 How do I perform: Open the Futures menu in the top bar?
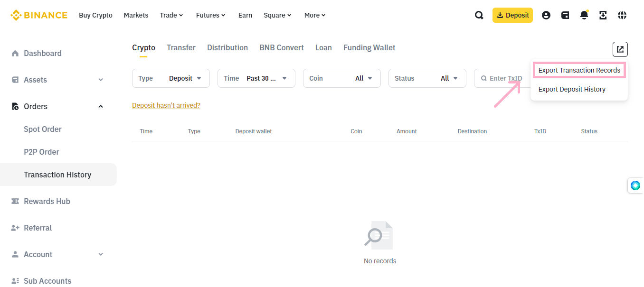(210, 15)
